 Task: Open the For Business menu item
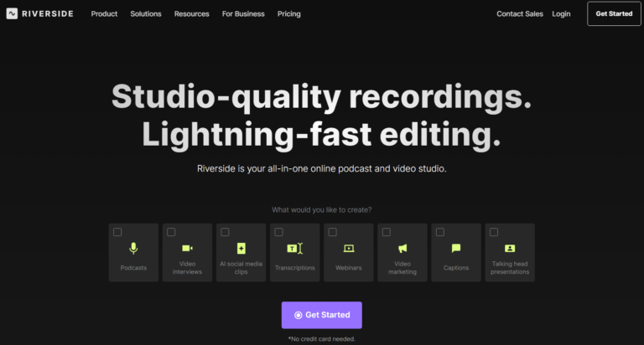click(243, 14)
